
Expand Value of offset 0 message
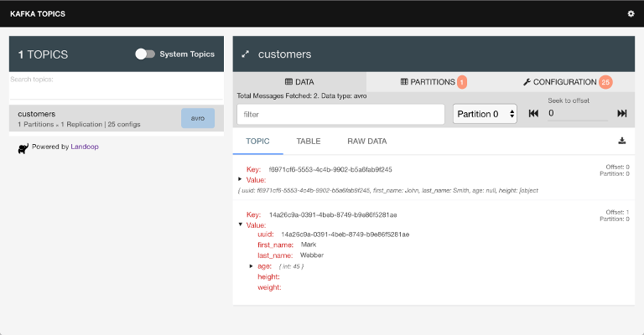coord(240,179)
